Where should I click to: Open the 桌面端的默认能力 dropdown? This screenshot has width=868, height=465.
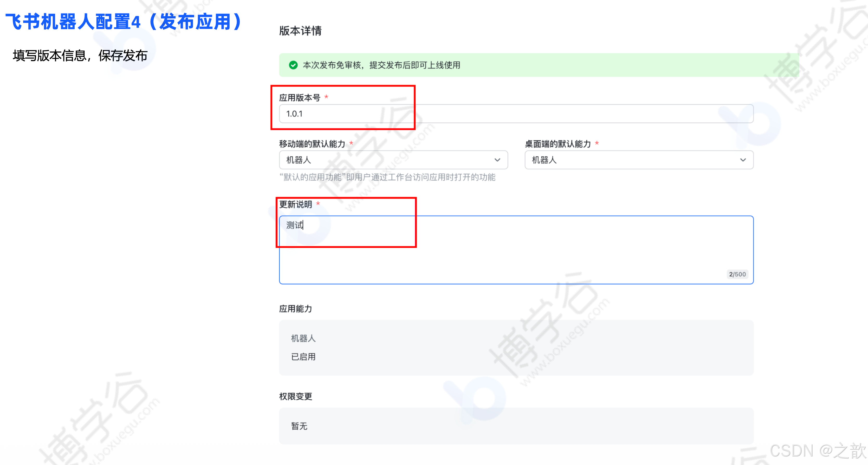click(639, 160)
